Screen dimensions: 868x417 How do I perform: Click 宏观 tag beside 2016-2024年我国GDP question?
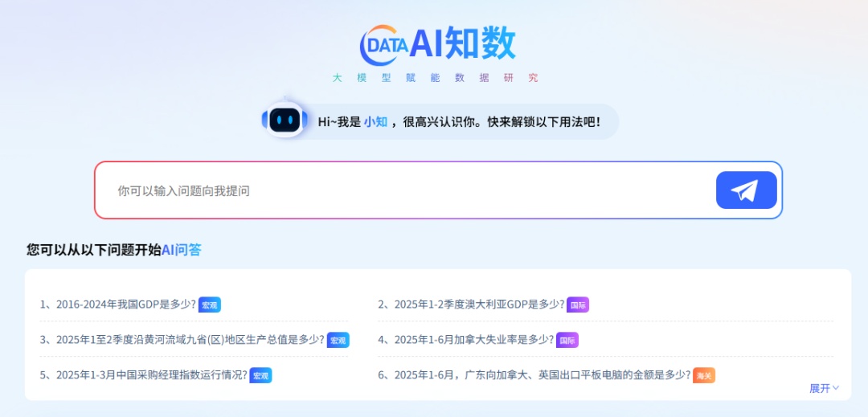coord(210,305)
